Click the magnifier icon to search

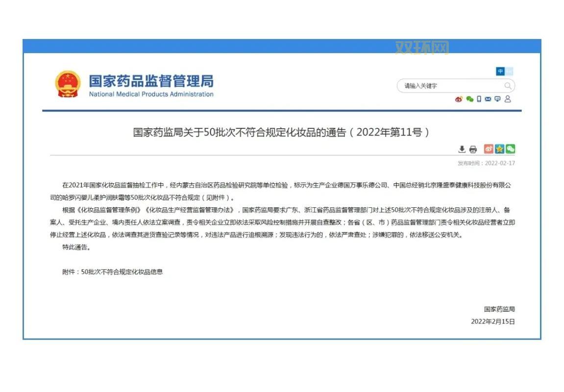coord(508,85)
